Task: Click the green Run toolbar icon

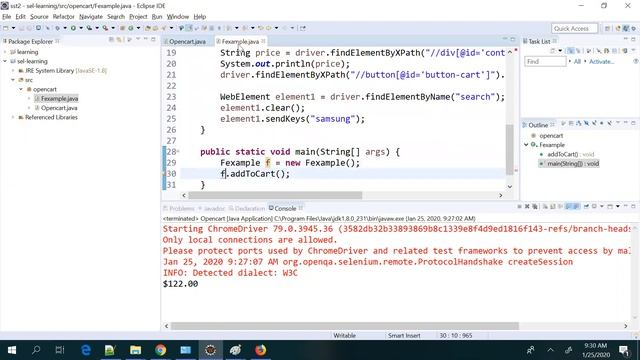Action: 73,28
